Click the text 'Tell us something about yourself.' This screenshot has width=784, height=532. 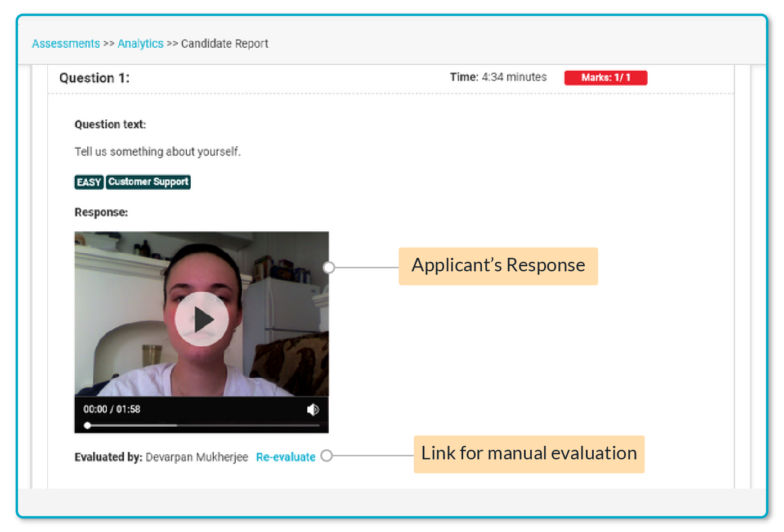(158, 151)
